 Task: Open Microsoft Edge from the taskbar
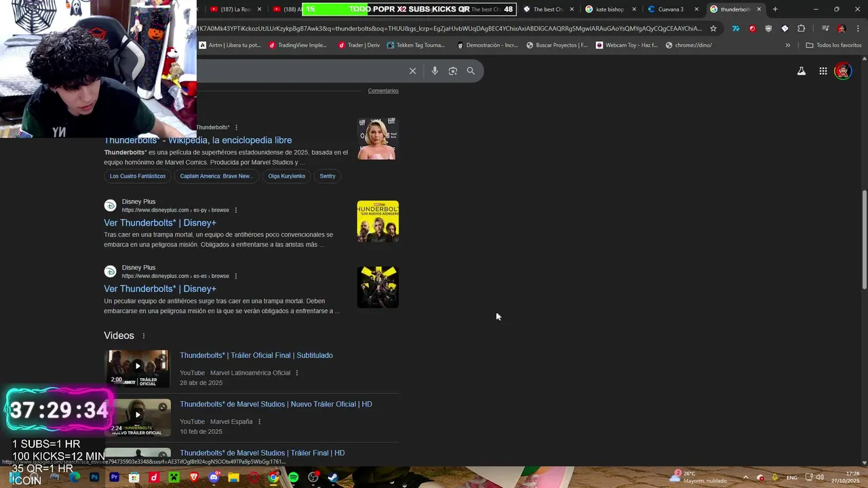click(x=75, y=477)
